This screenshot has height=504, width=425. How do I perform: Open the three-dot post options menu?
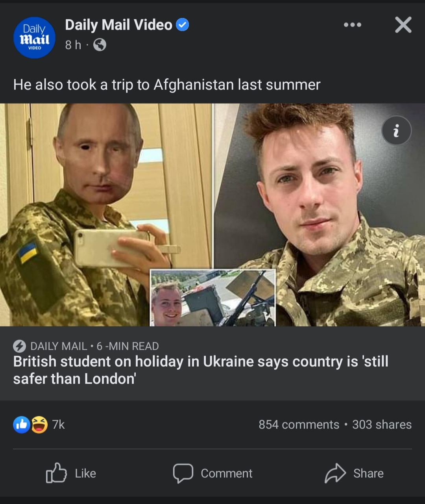352,25
